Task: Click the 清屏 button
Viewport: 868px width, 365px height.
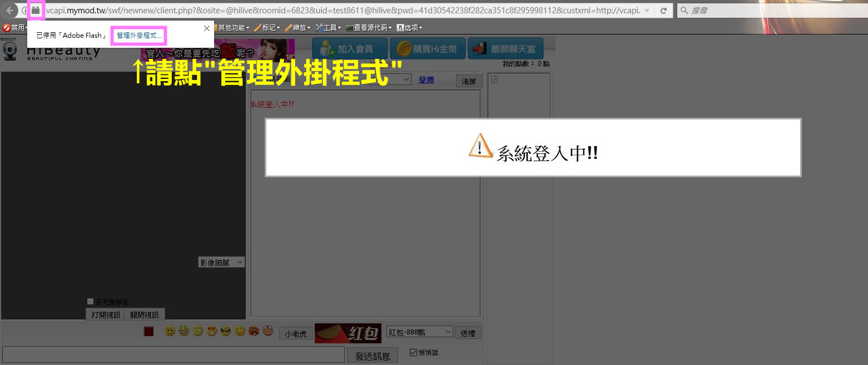Action: point(469,81)
